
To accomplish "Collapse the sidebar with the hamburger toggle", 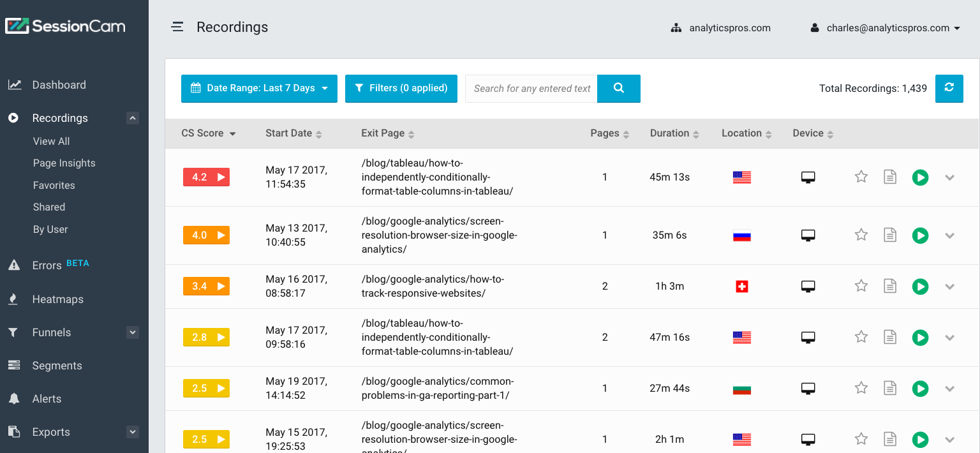I will pyautogui.click(x=177, y=27).
